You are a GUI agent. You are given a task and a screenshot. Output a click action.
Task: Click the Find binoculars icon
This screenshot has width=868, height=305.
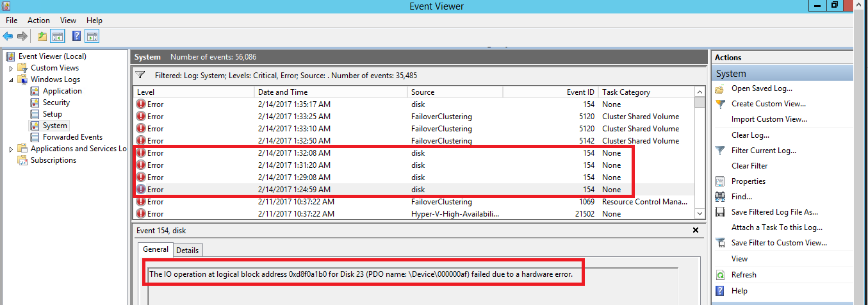[x=720, y=197]
